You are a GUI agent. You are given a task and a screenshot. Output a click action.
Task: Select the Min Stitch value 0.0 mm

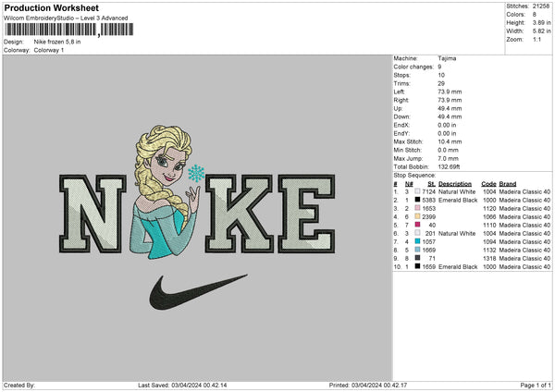tap(448, 150)
